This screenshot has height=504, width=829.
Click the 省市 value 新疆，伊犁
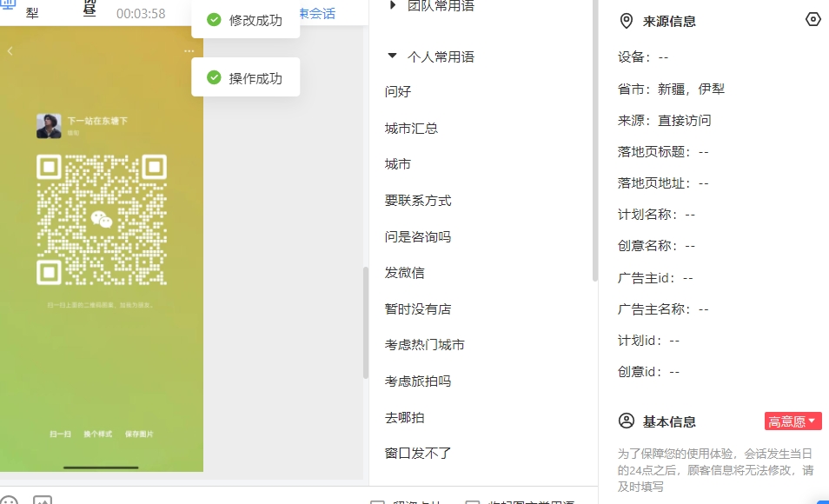click(691, 89)
